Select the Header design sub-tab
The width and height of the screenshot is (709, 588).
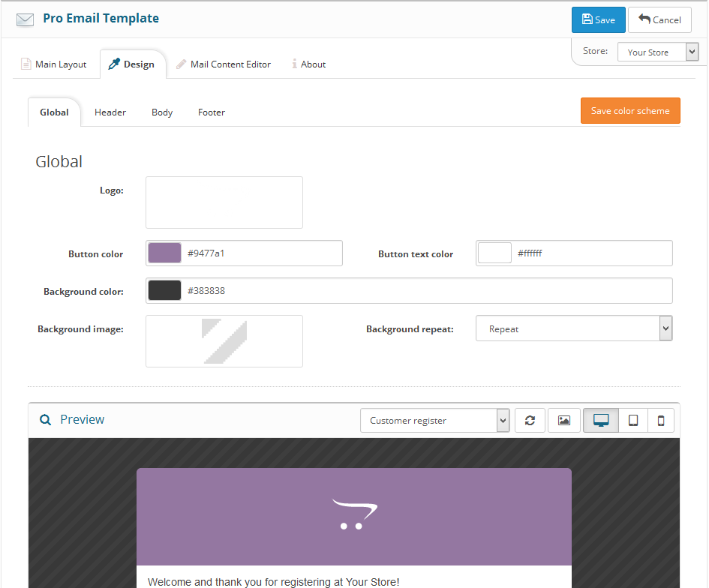click(x=110, y=112)
